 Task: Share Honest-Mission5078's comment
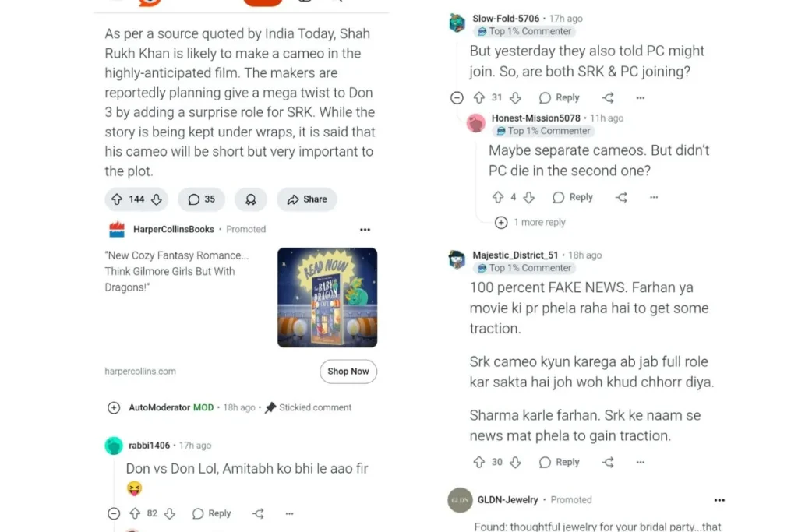click(x=621, y=197)
